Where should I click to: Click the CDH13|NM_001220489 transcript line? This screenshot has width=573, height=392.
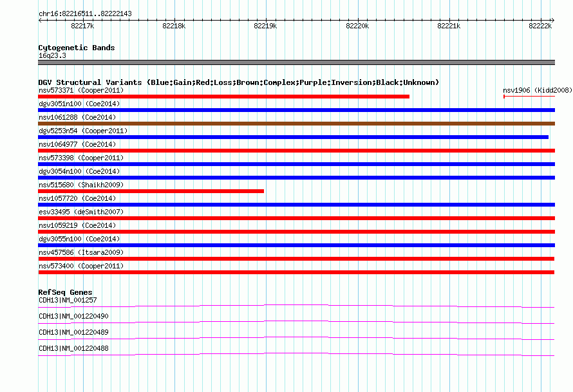296,338
